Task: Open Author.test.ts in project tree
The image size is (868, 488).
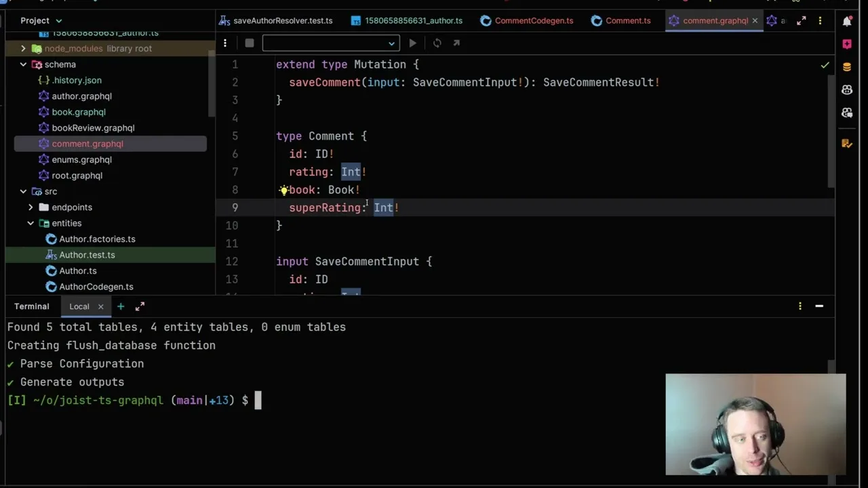Action: (87, 255)
